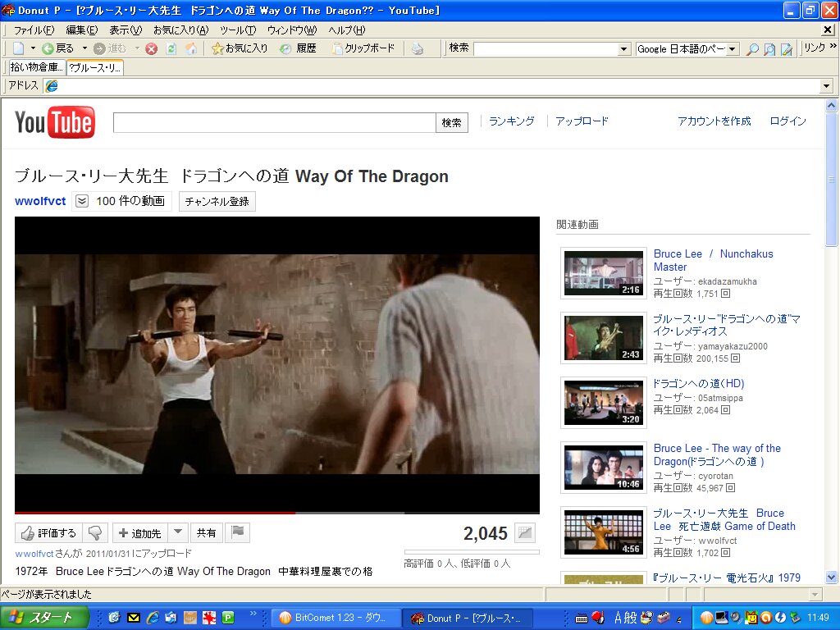The image size is (840, 630).
Task: Click the home page icon
Action: 190,48
